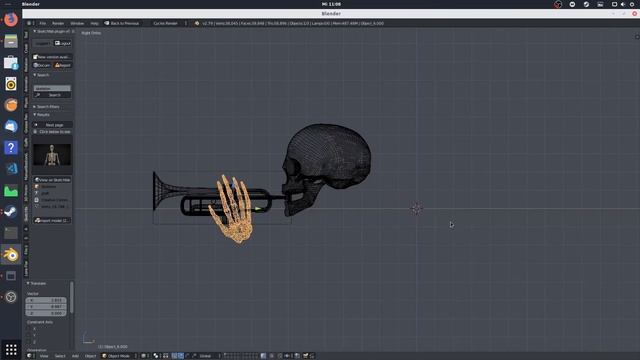Open the Window menu
The height and width of the screenshot is (360, 640).
point(77,23)
